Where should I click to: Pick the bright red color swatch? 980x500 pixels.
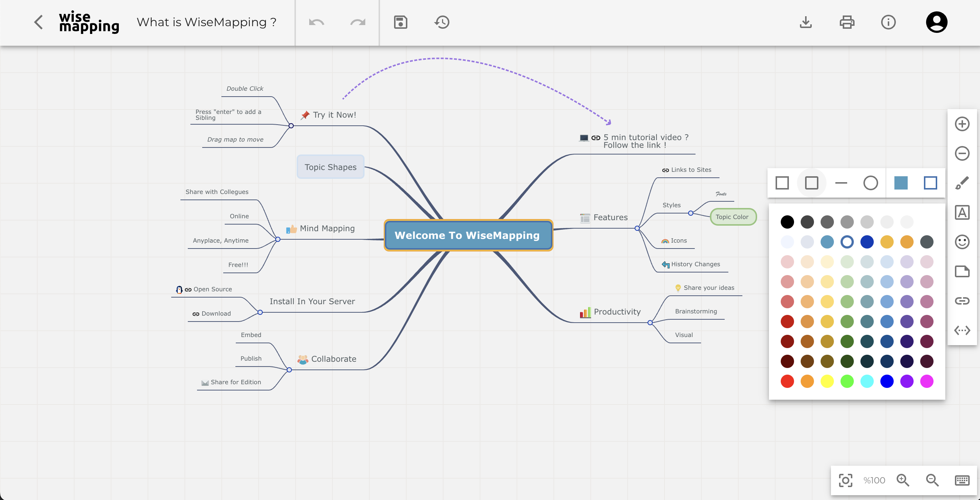click(x=787, y=381)
